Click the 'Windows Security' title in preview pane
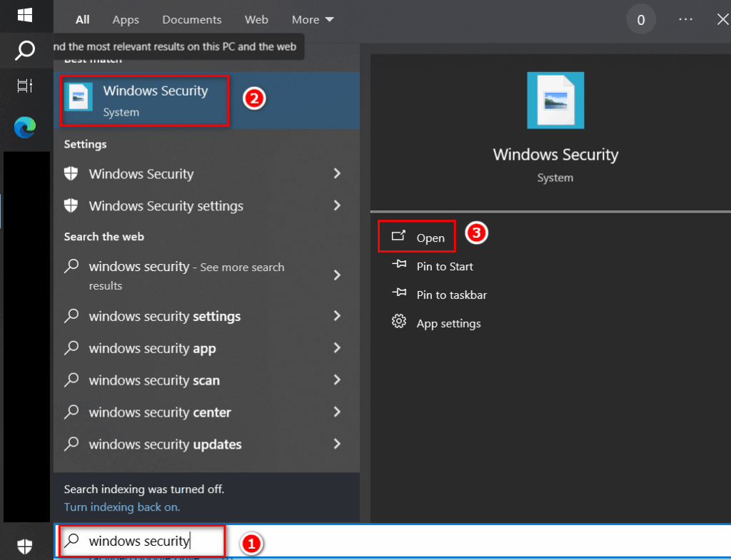 (555, 154)
